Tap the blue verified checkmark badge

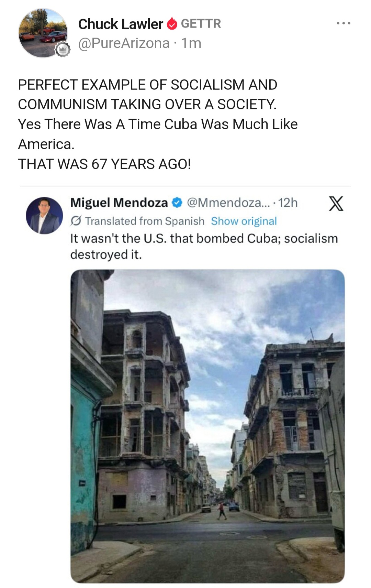[177, 203]
